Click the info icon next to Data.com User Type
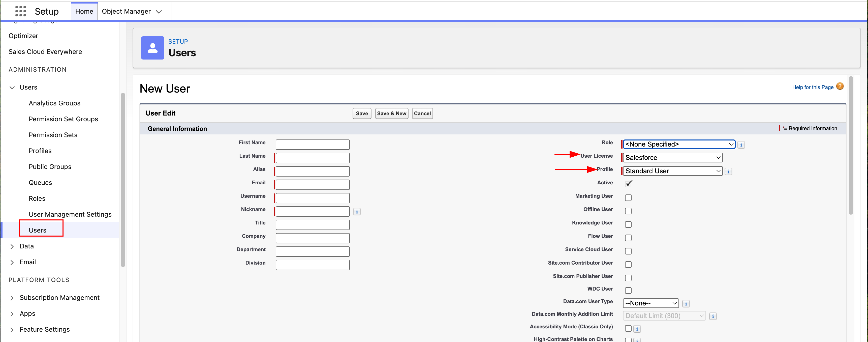Viewport: 868px width, 342px height. tap(686, 303)
